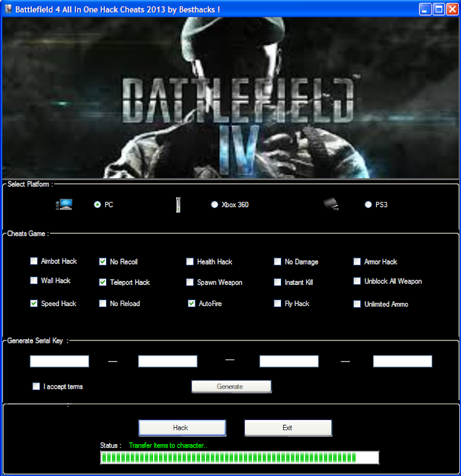The image size is (461, 476).
Task: Close the hack tool window
Action: tap(453, 9)
